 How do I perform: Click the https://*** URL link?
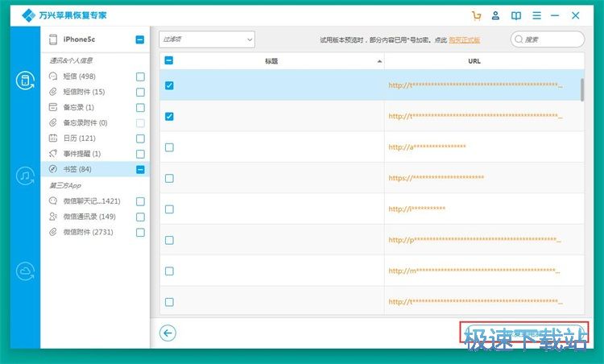436,178
